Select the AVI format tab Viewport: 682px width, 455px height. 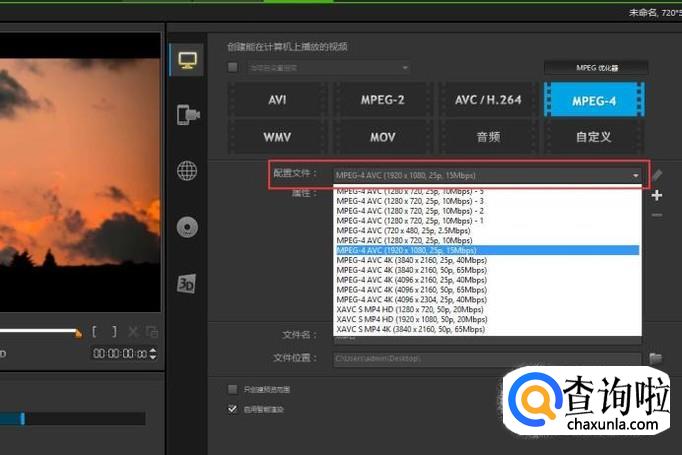pyautogui.click(x=277, y=100)
